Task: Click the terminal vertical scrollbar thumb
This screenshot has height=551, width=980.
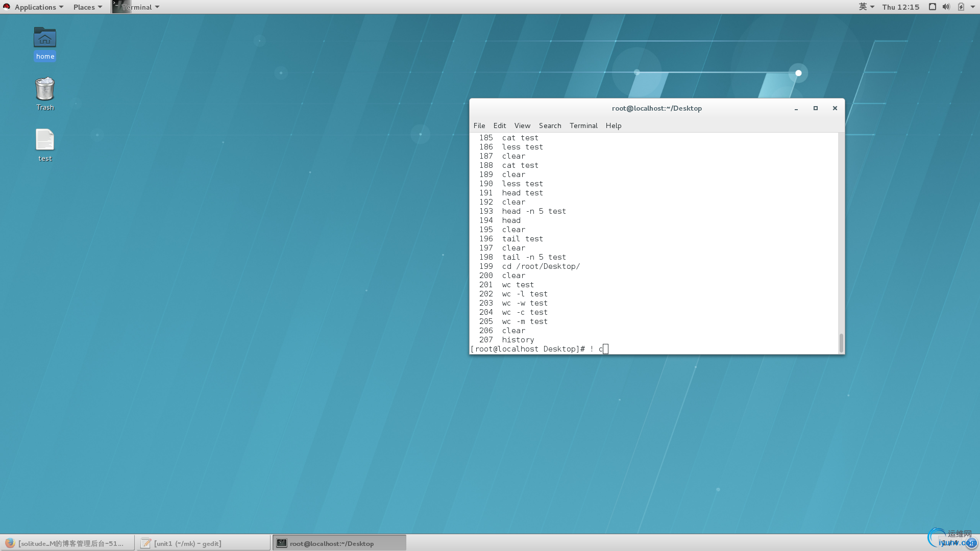Action: pyautogui.click(x=841, y=342)
